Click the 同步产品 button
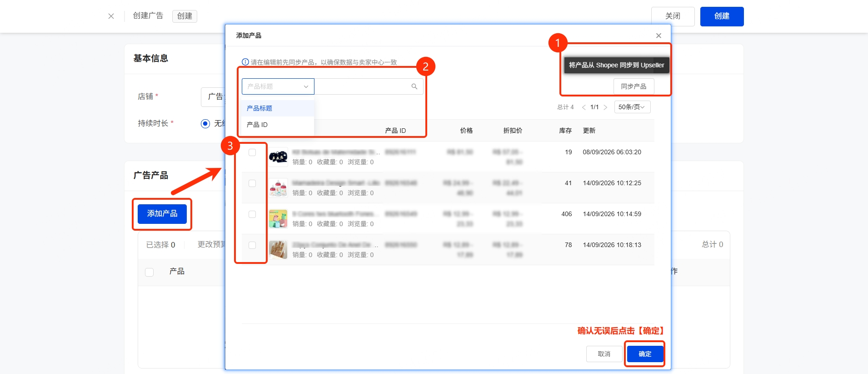 634,86
